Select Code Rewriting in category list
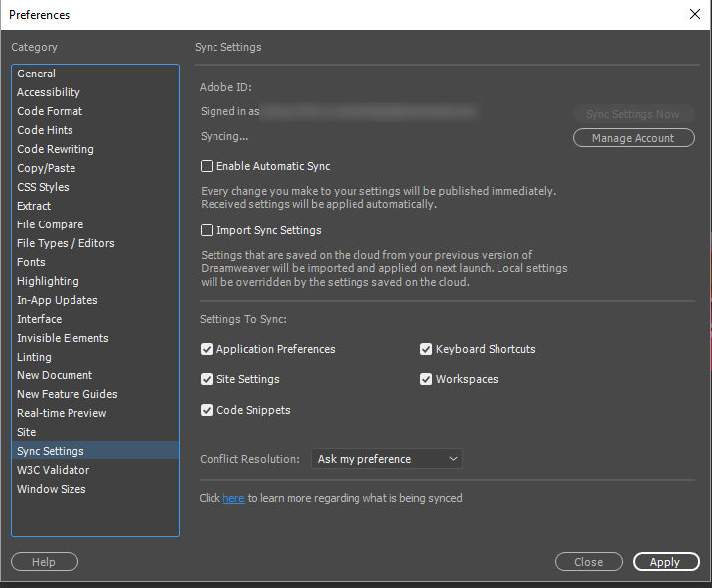This screenshot has height=588, width=712. [x=95, y=149]
